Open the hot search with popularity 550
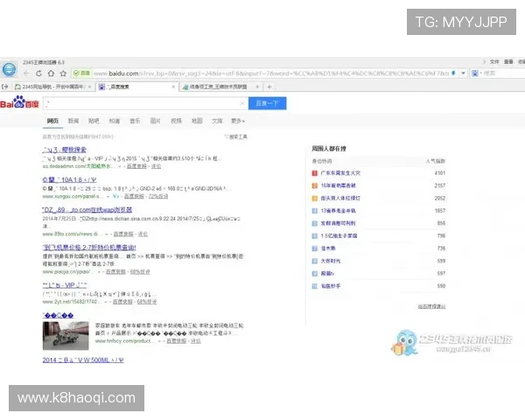This screenshot has height=420, width=525. click(x=331, y=286)
